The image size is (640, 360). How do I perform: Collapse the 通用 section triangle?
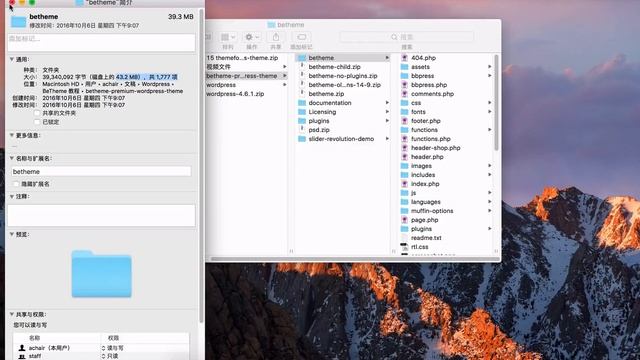[12, 60]
